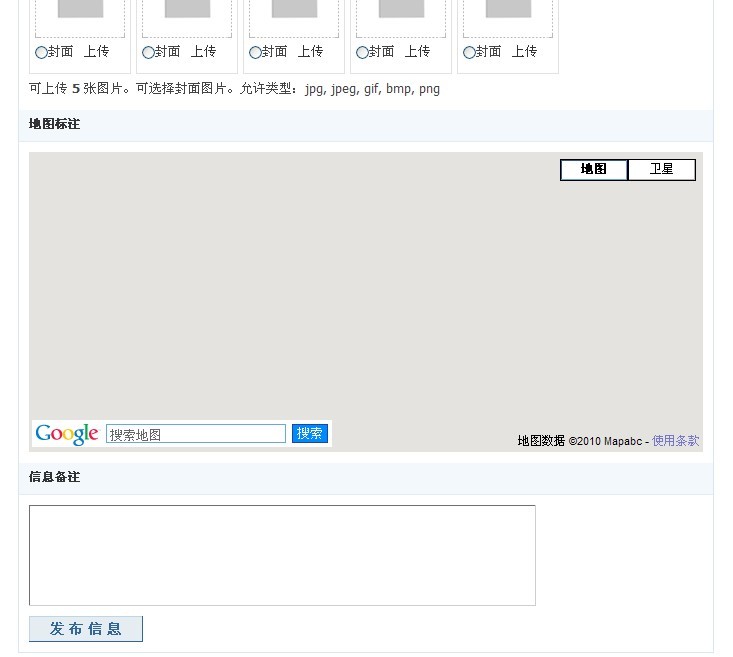
Task: Click the 地图标注 section header
Action: (x=366, y=124)
